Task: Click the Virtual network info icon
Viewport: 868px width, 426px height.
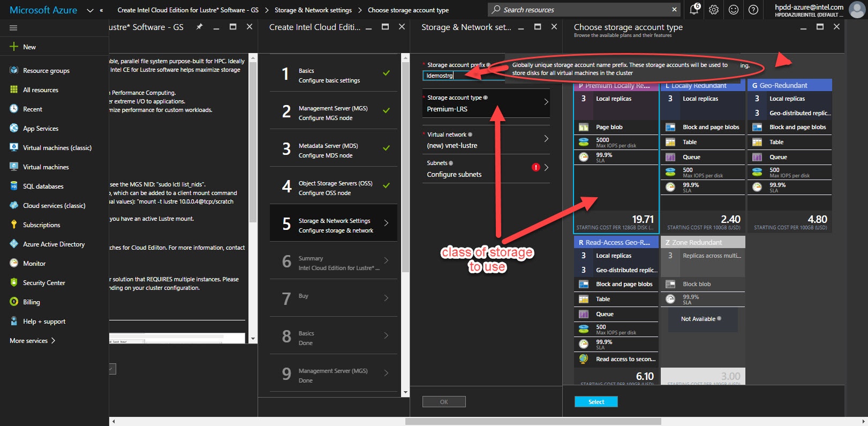Action: coord(470,134)
